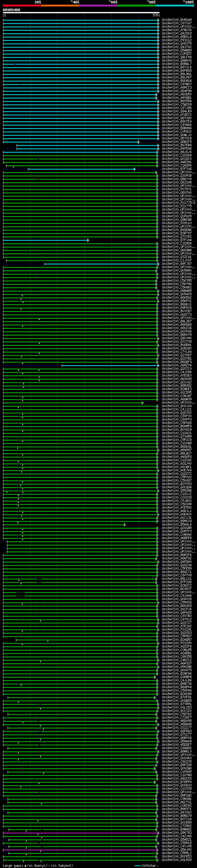The width and height of the screenshot is (197, 868).
Task: Click the shortened cyan bar for UniRef100_Q8W2F8
Action: [71, 142]
